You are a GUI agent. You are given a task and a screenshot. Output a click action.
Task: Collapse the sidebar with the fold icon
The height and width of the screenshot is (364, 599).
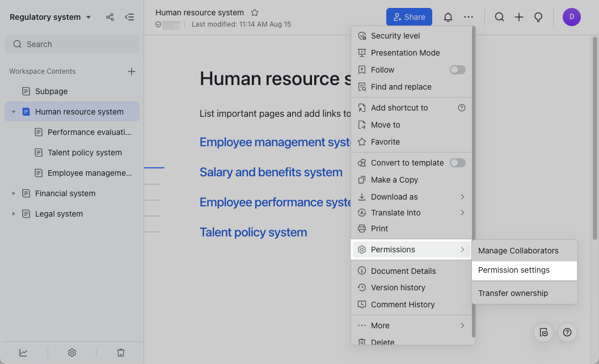click(129, 17)
